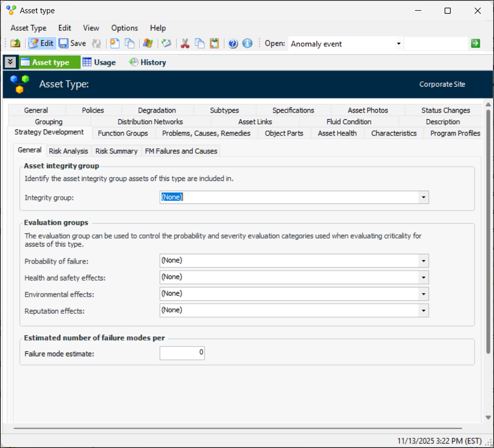This screenshot has width=494, height=448.
Task: Switch to the Risk Analysis sub-tab
Action: click(x=68, y=151)
